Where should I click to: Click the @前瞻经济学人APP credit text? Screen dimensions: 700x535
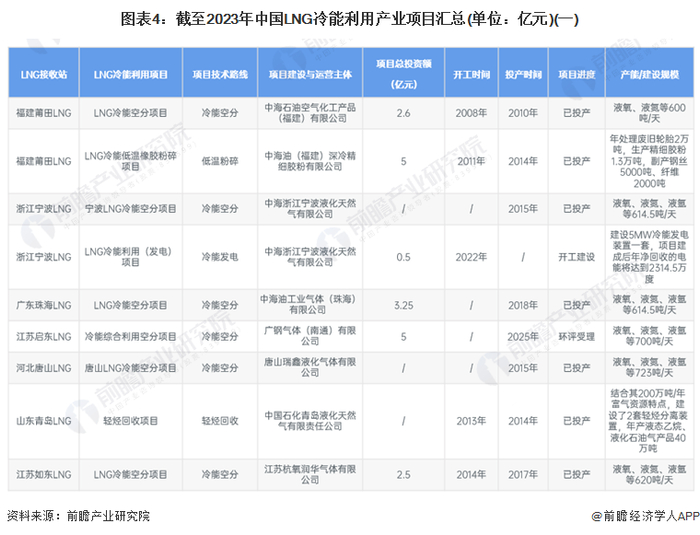coord(645,516)
